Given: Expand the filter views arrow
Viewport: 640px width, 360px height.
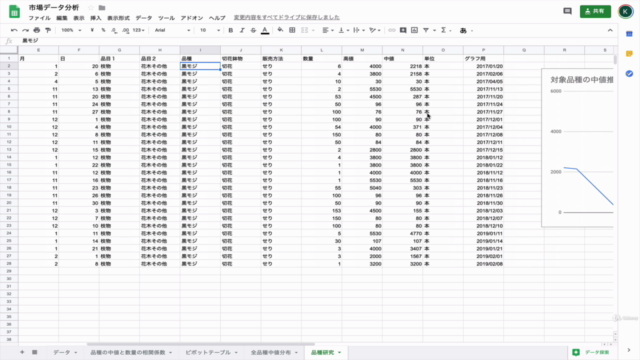Looking at the screenshot, I should pyautogui.click(x=434, y=30).
